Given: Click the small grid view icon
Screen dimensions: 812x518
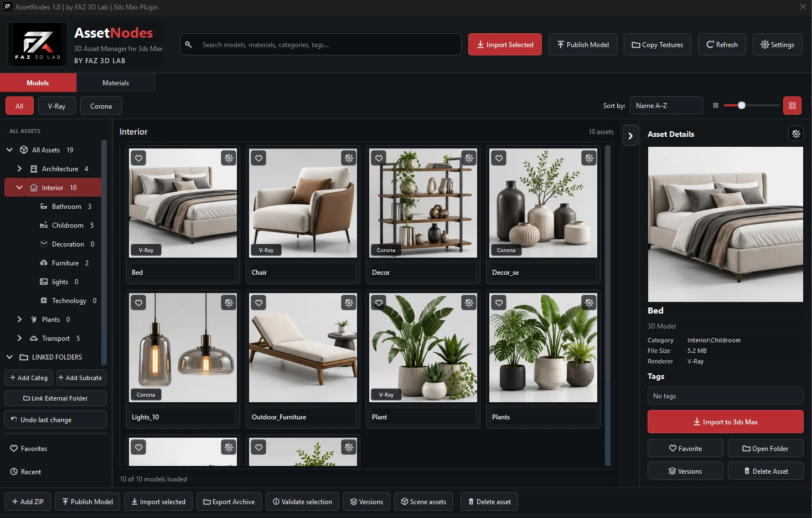Looking at the screenshot, I should coord(716,105).
